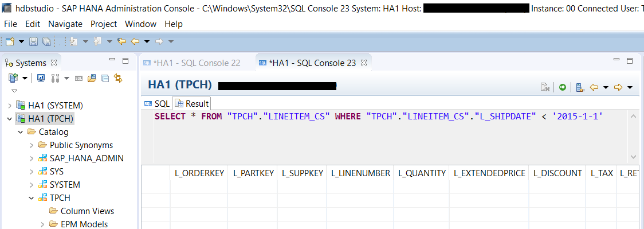This screenshot has height=229, width=644.
Task: Collapse the TPCH schema
Action: point(32,198)
